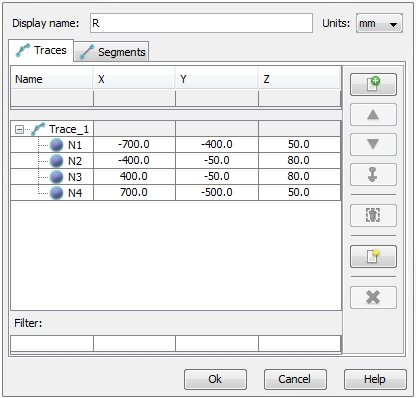Click the X filter input field
416x398 pixels.
[134, 343]
